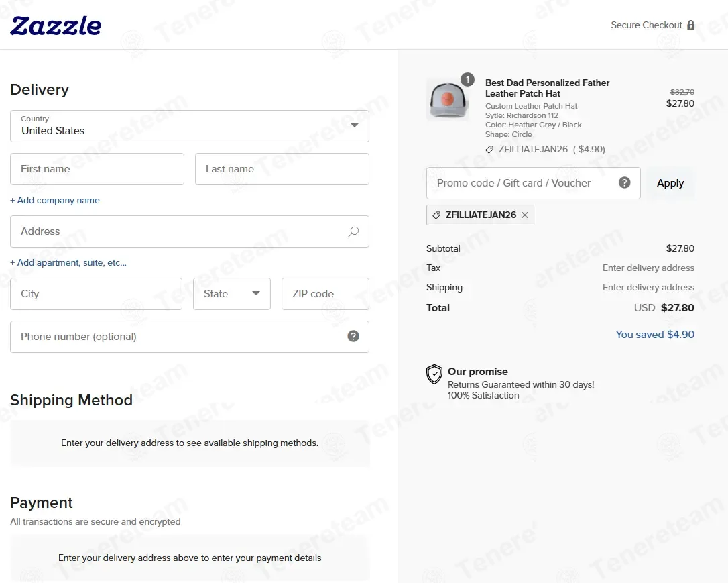Click the ZIP code field
The height and width of the screenshot is (583, 728).
click(x=325, y=294)
